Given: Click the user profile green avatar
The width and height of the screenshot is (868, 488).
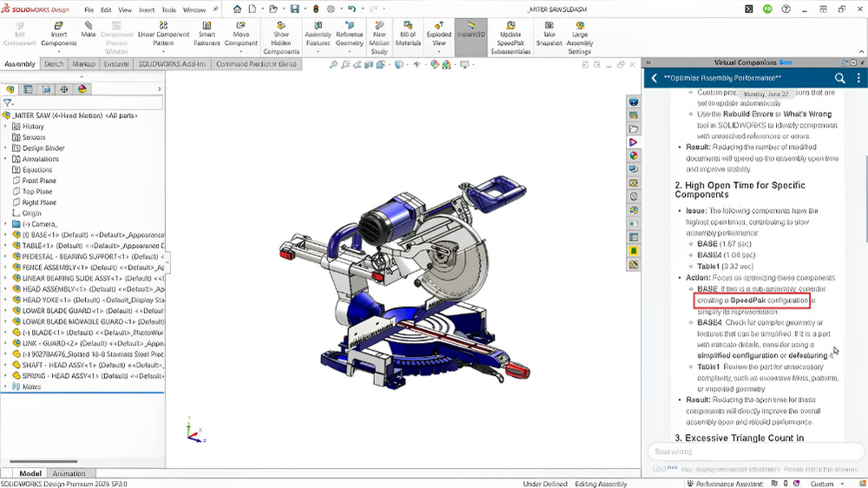Looking at the screenshot, I should [767, 9].
